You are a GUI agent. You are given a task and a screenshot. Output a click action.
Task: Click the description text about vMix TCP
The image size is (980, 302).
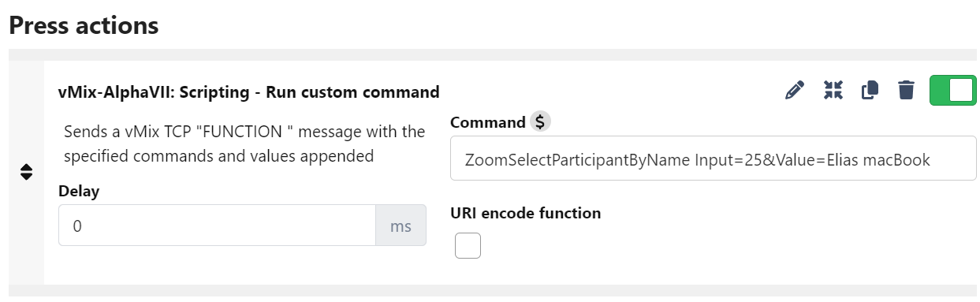(244, 144)
